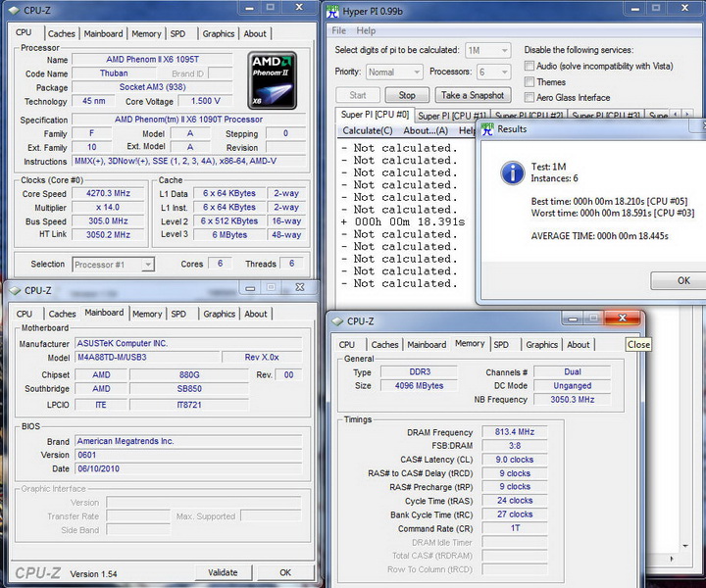The height and width of the screenshot is (588, 706).
Task: Click the Multiplier x 14.0 field
Action: (x=108, y=208)
